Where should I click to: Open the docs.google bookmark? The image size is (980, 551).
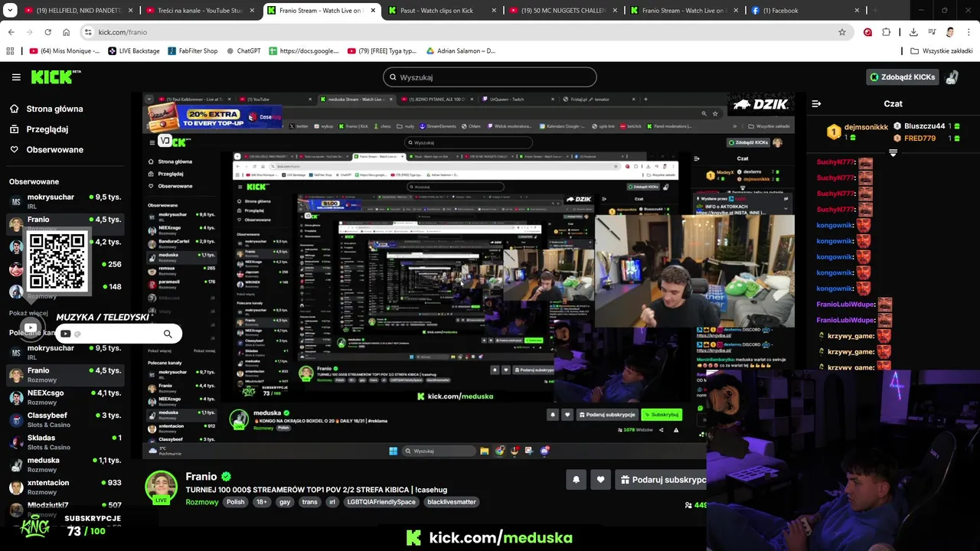coord(304,51)
